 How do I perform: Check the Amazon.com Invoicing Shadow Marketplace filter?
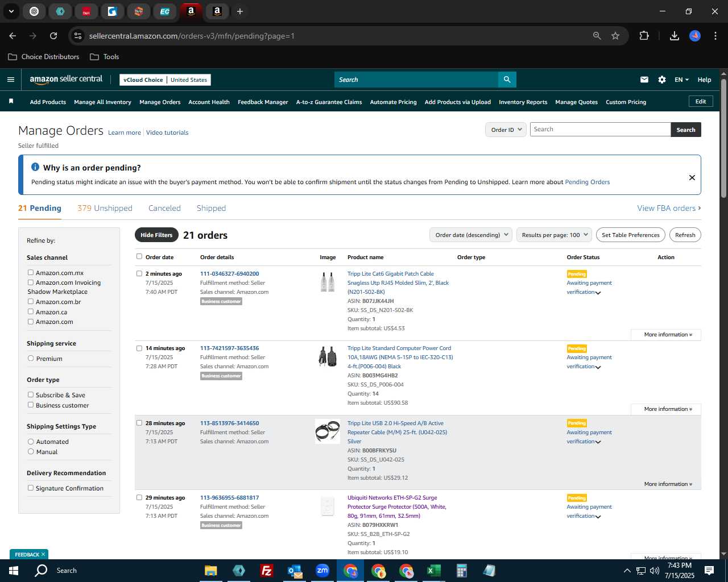[x=31, y=282]
